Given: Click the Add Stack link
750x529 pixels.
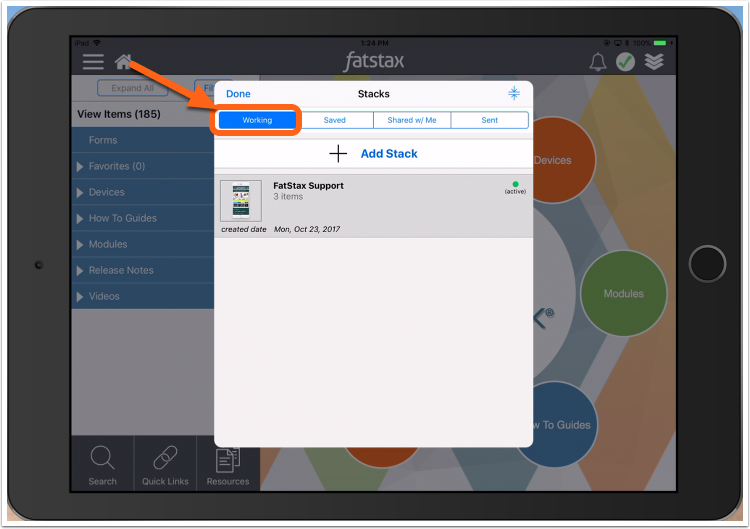Looking at the screenshot, I should 389,154.
